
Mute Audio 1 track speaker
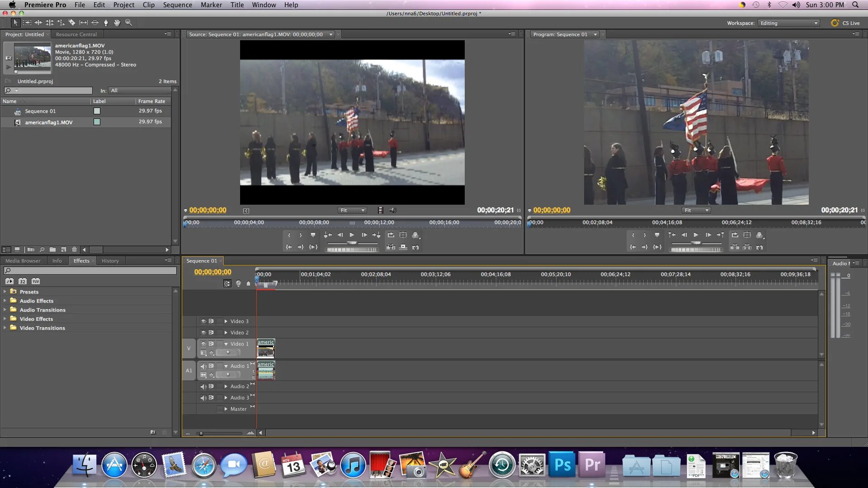coord(203,366)
